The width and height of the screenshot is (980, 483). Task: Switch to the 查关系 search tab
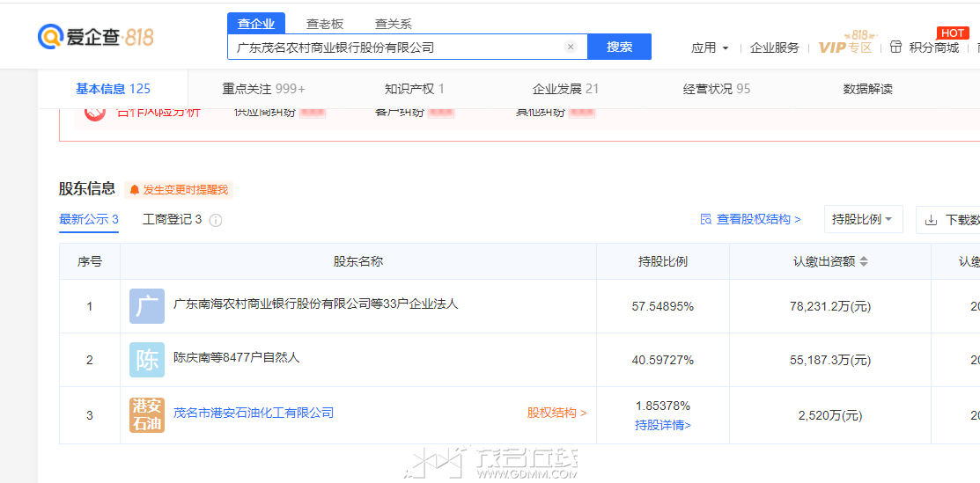[x=393, y=24]
